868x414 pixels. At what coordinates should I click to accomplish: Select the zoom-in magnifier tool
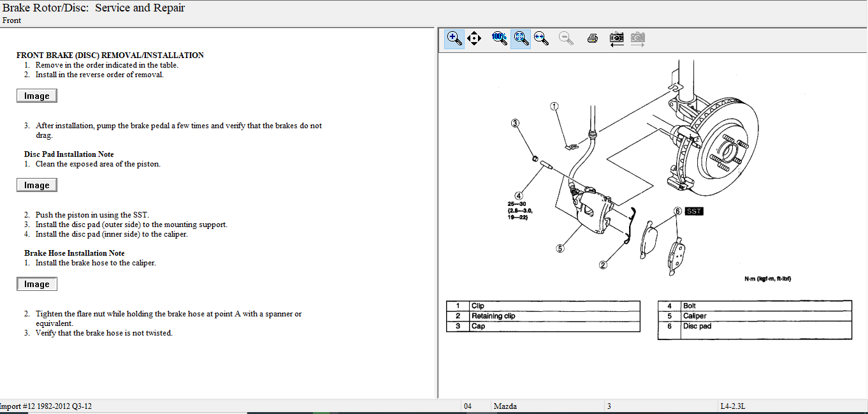[x=454, y=38]
